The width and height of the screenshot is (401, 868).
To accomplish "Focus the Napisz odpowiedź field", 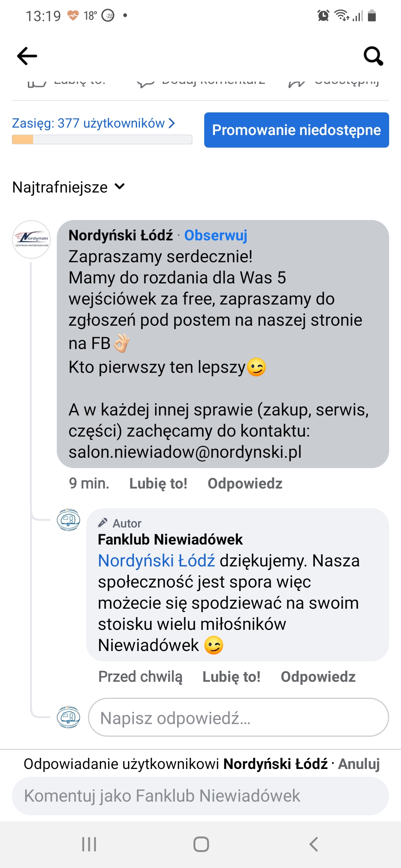I will (x=238, y=717).
